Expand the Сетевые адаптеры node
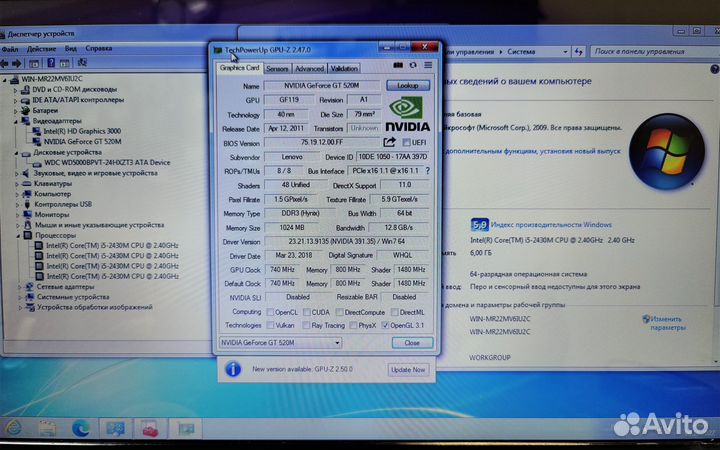 [20, 287]
